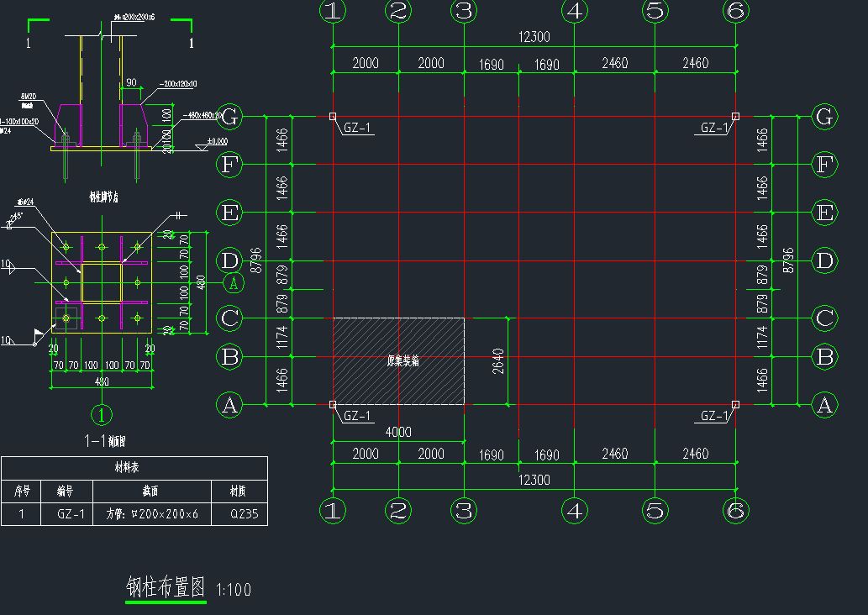Click the scale text 1:100
Screen dimensions: 868x615
pos(233,590)
